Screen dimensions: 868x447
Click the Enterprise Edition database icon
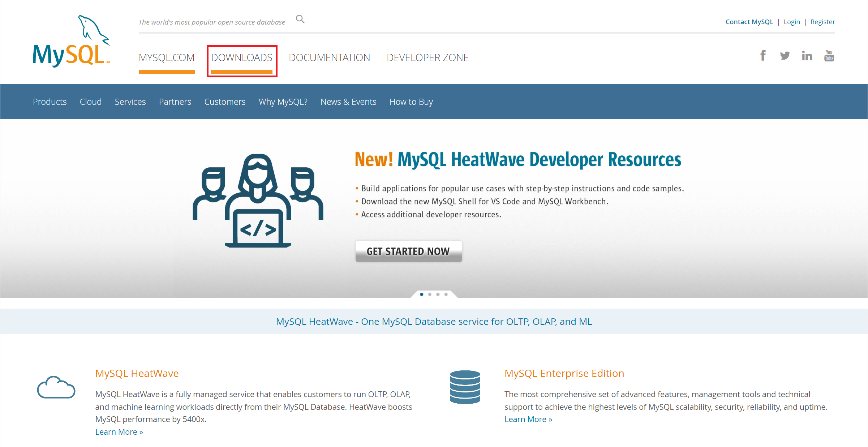465,387
